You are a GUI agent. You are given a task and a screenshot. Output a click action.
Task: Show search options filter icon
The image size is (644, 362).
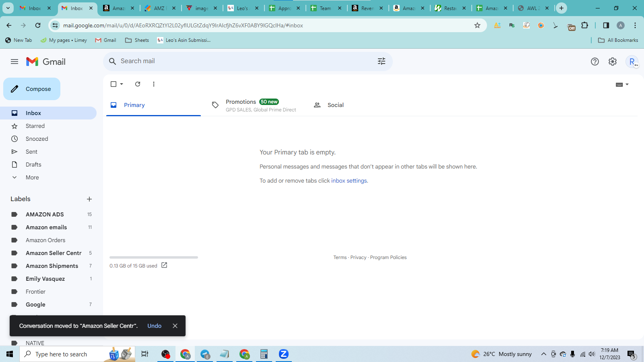(382, 61)
